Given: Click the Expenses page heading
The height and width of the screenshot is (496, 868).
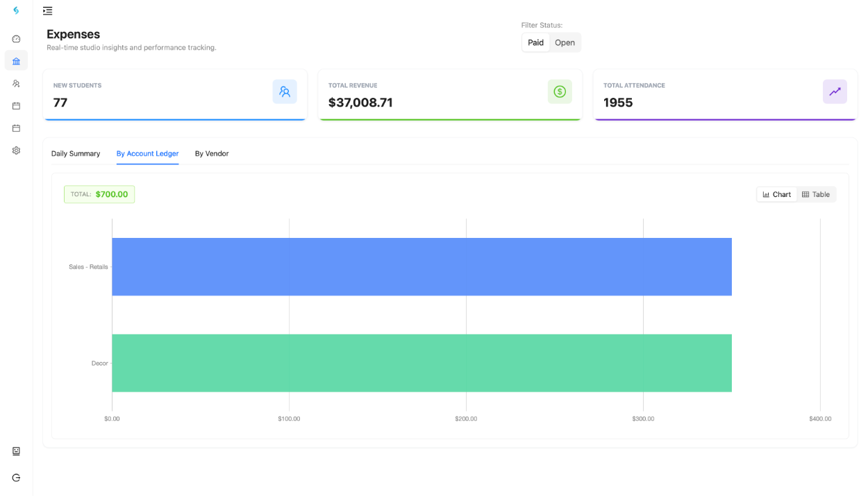Looking at the screenshot, I should tap(73, 34).
